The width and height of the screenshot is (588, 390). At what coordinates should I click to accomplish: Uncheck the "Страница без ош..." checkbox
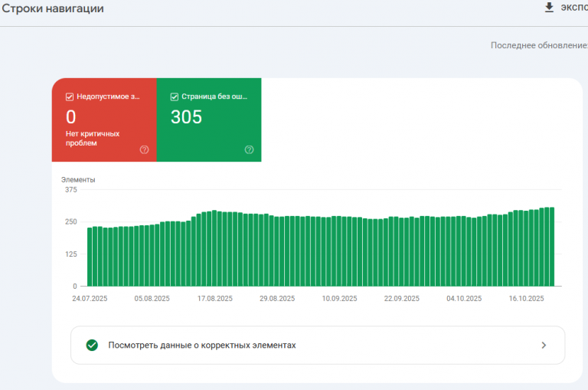pos(175,97)
